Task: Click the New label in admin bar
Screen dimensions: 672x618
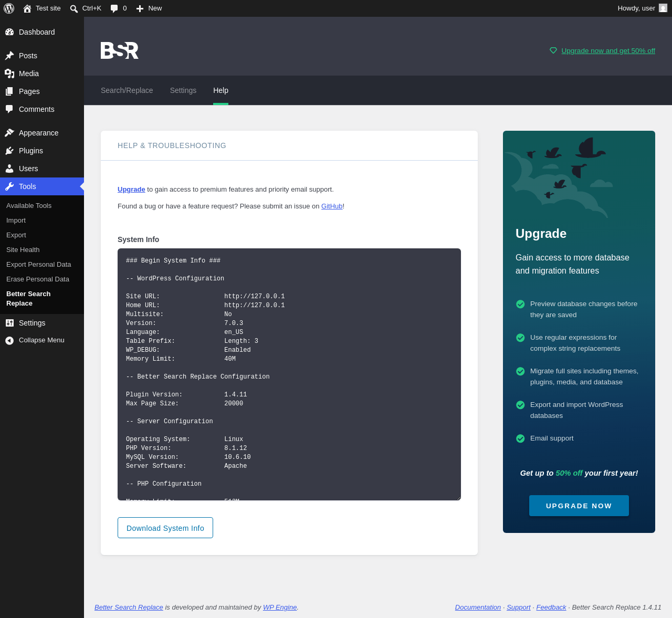Action: (155, 8)
